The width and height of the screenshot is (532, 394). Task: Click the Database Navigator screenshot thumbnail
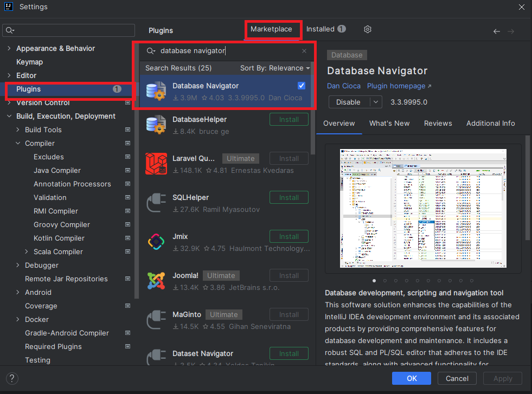pyautogui.click(x=423, y=208)
